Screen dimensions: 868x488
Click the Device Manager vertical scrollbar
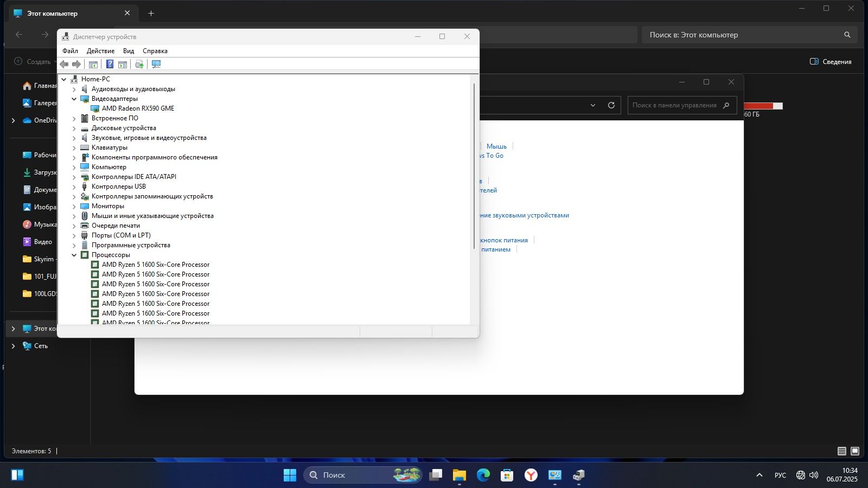[475, 166]
